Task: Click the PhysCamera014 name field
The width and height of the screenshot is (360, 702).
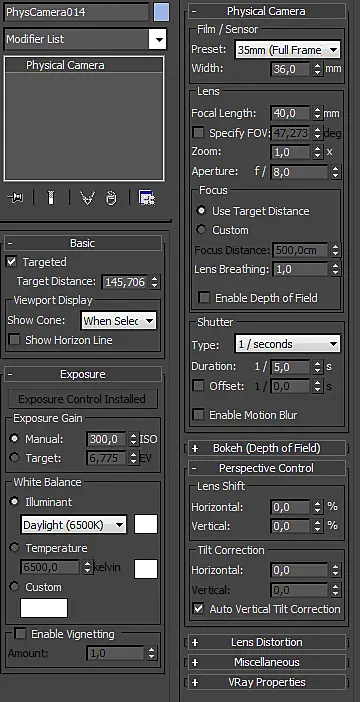Action: tap(77, 12)
